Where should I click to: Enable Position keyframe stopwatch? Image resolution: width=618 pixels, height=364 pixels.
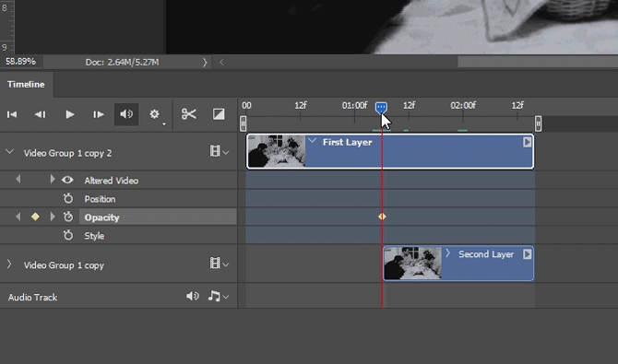pos(68,198)
